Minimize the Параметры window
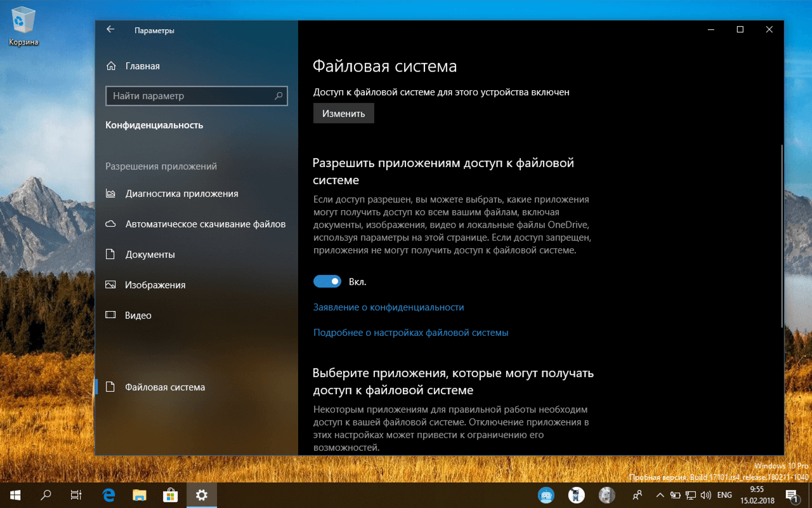The image size is (812, 508). [710, 30]
